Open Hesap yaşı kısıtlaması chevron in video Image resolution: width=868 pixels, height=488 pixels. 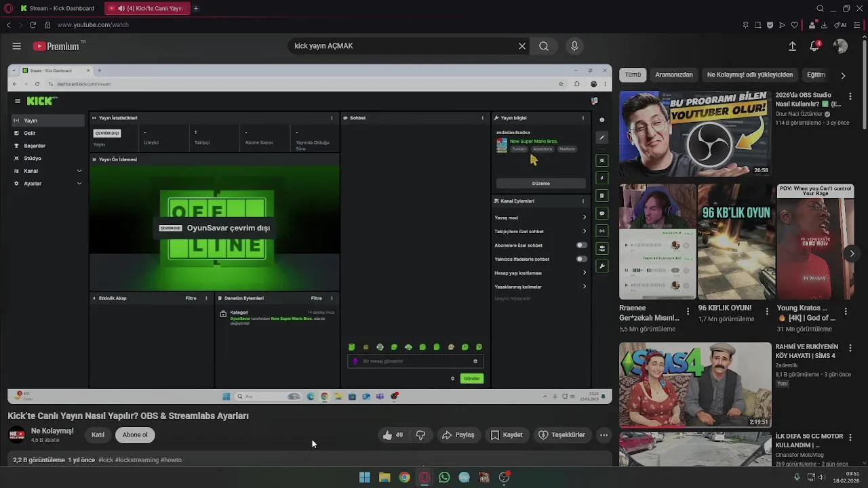pos(585,272)
